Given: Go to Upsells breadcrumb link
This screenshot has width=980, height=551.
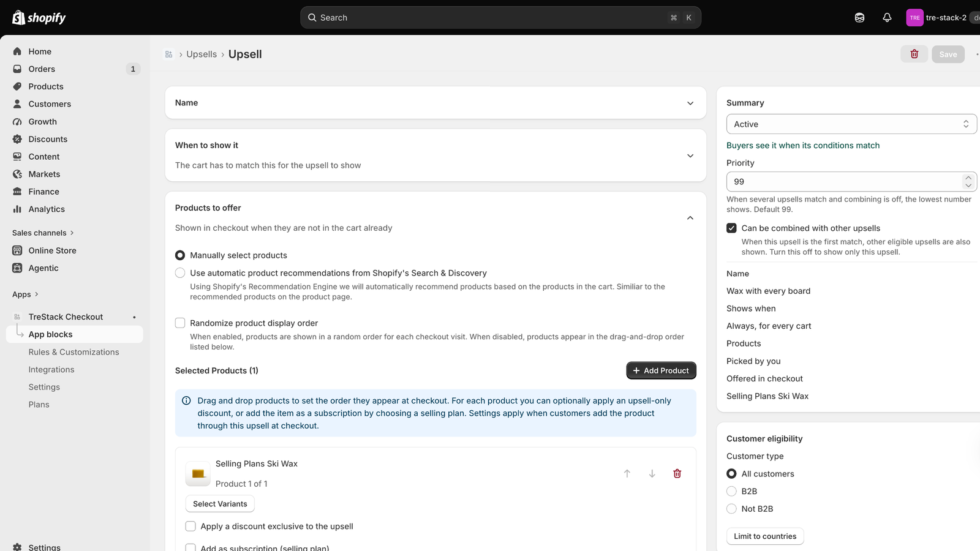Looking at the screenshot, I should click(202, 54).
